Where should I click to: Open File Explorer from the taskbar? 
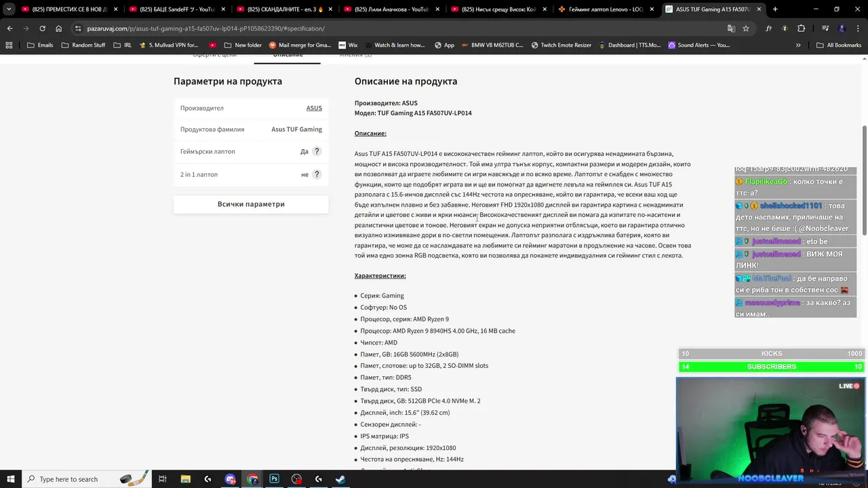[x=185, y=479]
